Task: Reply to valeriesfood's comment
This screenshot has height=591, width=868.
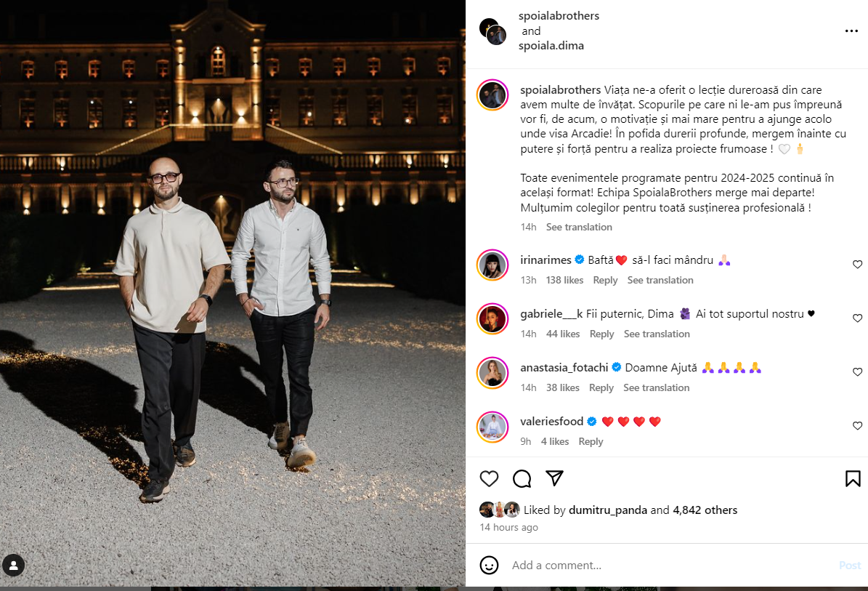Action: click(x=591, y=441)
